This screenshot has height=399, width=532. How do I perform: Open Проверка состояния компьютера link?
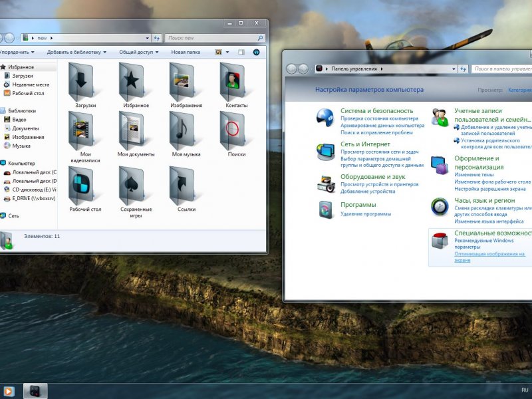pyautogui.click(x=379, y=119)
